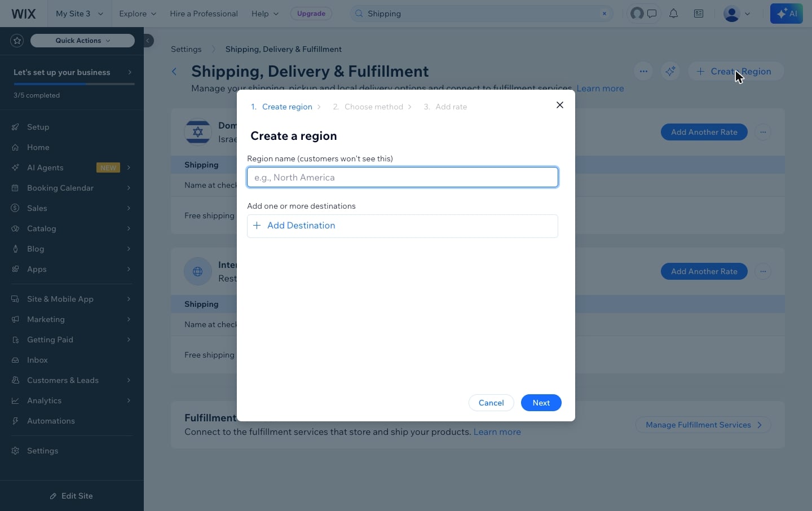The image size is (812, 511).
Task: Close the Create a region dialog
Action: [x=560, y=105]
